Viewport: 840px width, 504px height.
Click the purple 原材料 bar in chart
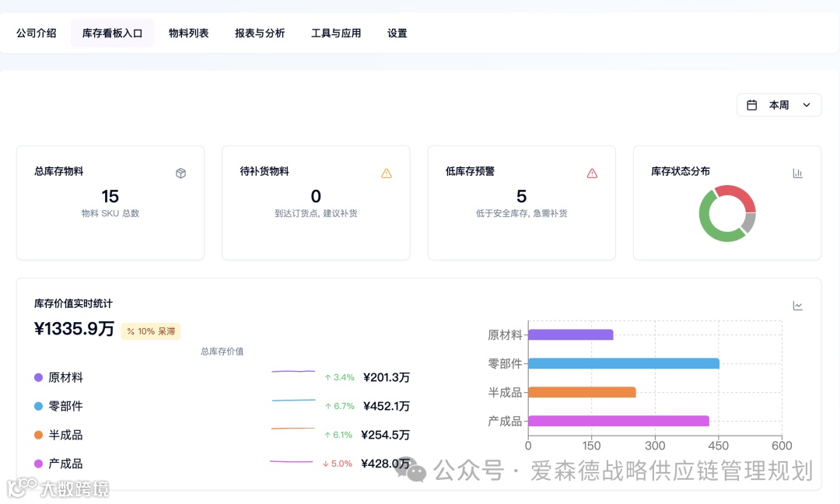[571, 334]
